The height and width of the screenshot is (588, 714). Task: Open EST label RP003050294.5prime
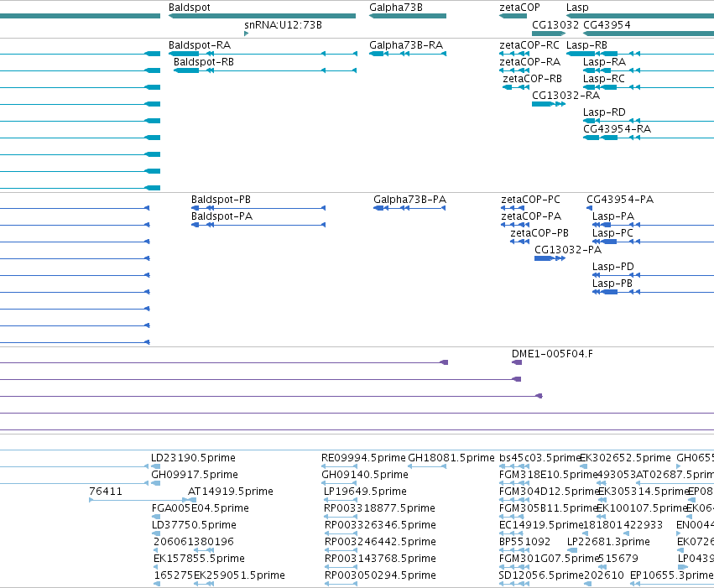point(380,575)
